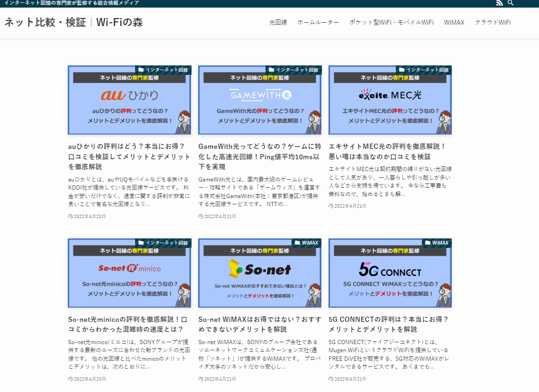This screenshot has width=539, height=392.
Task: Open article title 5G CONNECTの評判は？
Action: click(x=388, y=324)
